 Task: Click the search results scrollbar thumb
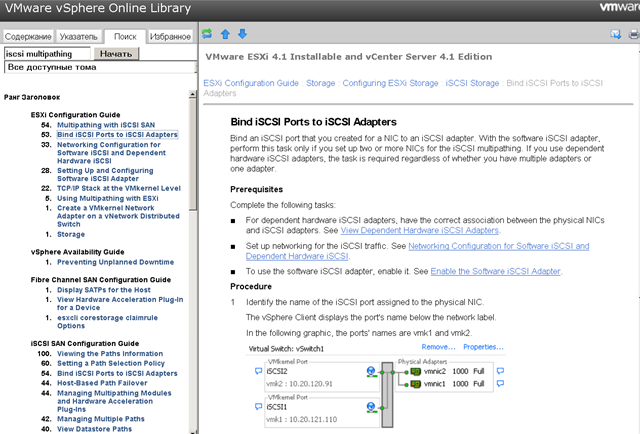(x=193, y=154)
